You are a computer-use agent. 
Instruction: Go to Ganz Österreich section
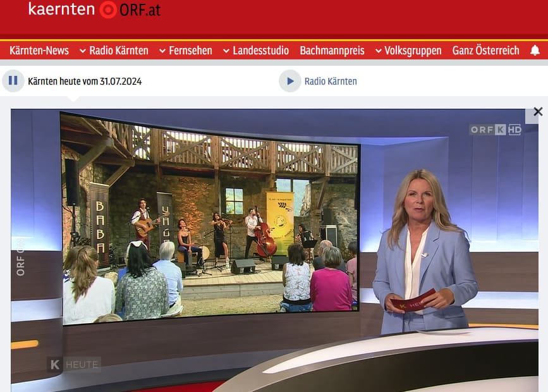tap(485, 51)
